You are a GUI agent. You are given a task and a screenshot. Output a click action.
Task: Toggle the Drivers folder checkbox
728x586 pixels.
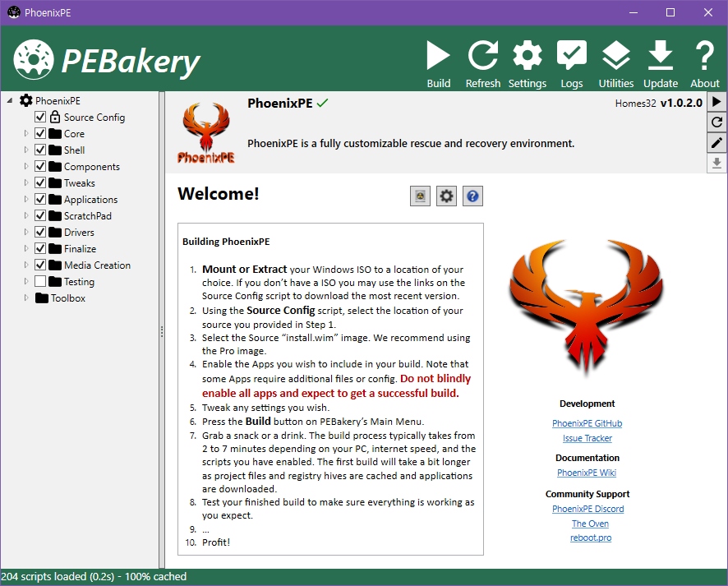click(x=40, y=233)
